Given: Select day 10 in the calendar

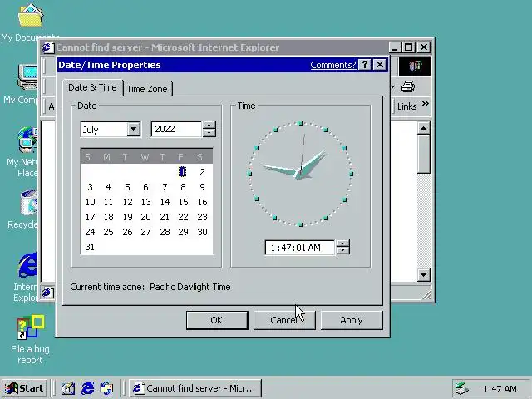Looking at the screenshot, I should tap(91, 202).
